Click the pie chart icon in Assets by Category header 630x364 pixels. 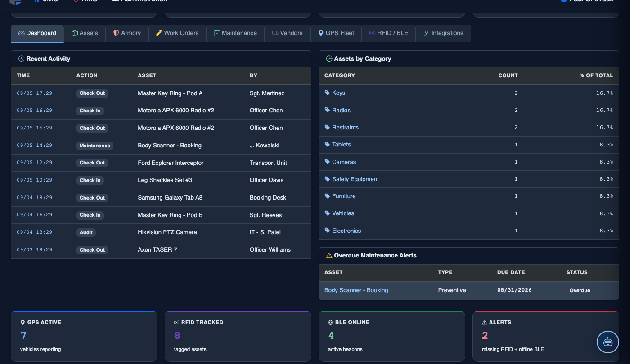point(329,59)
